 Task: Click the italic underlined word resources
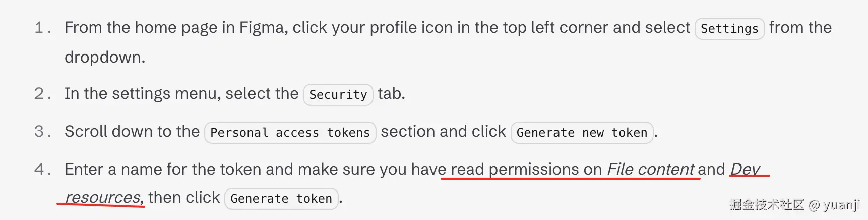click(x=104, y=197)
